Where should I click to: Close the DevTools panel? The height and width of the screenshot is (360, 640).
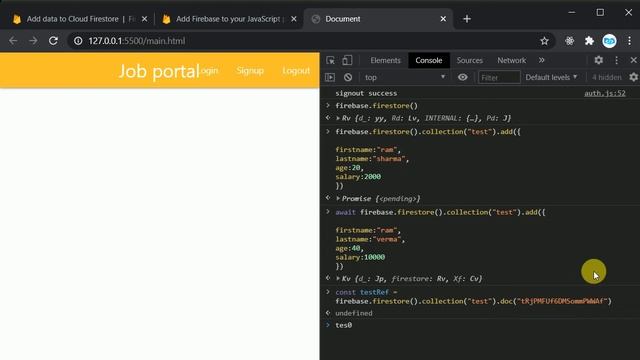tap(633, 60)
